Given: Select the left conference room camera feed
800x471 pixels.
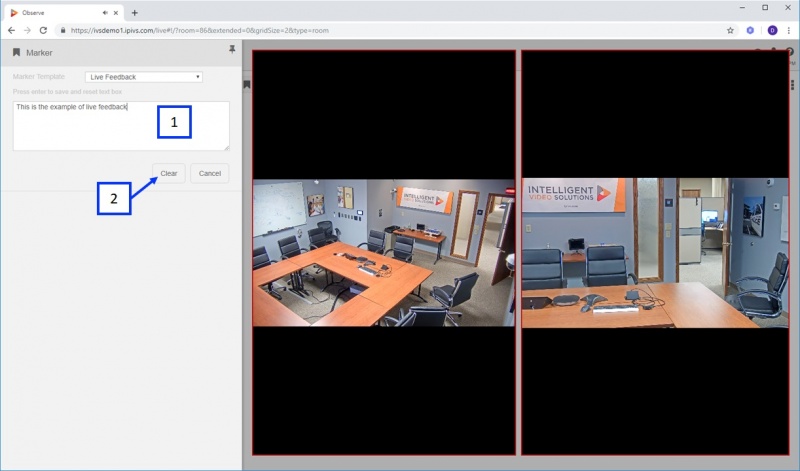Looking at the screenshot, I should pos(384,252).
